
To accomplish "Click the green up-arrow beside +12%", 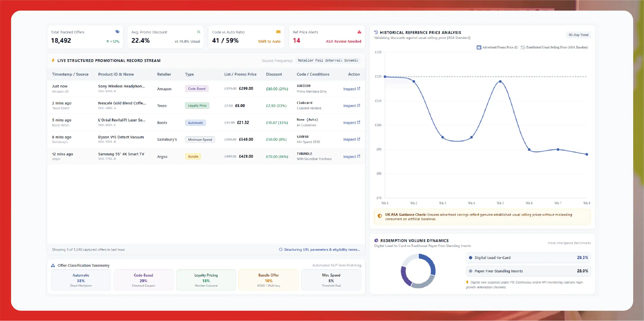I will coord(108,41).
